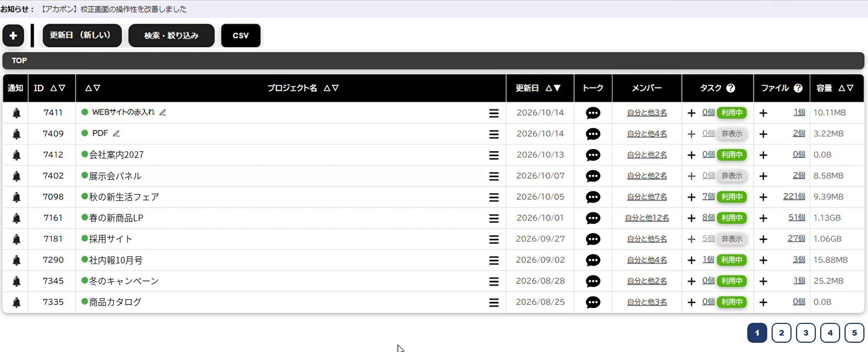Toggle 非表示 status for 採用サイト
Viewport: 868px width, 352px height.
(732, 239)
